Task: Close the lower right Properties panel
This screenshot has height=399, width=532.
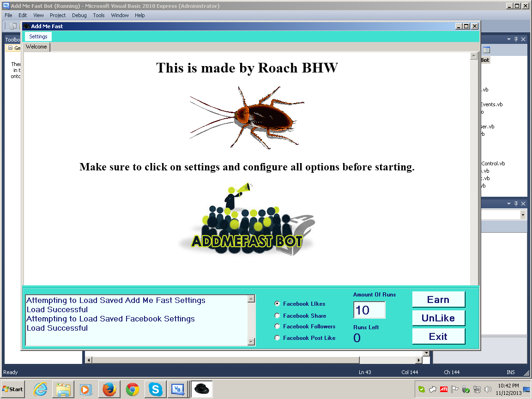Action: (x=523, y=204)
